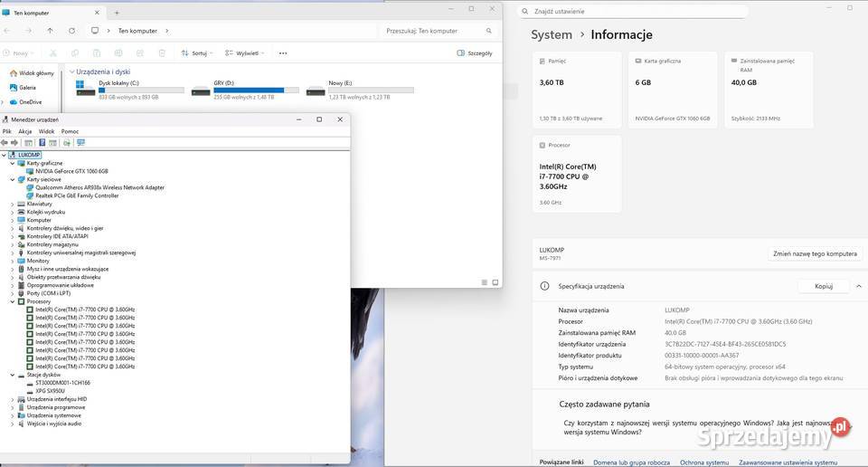868x467 pixels.
Task: Open Galeria in the navigation sidebar
Action: point(27,88)
